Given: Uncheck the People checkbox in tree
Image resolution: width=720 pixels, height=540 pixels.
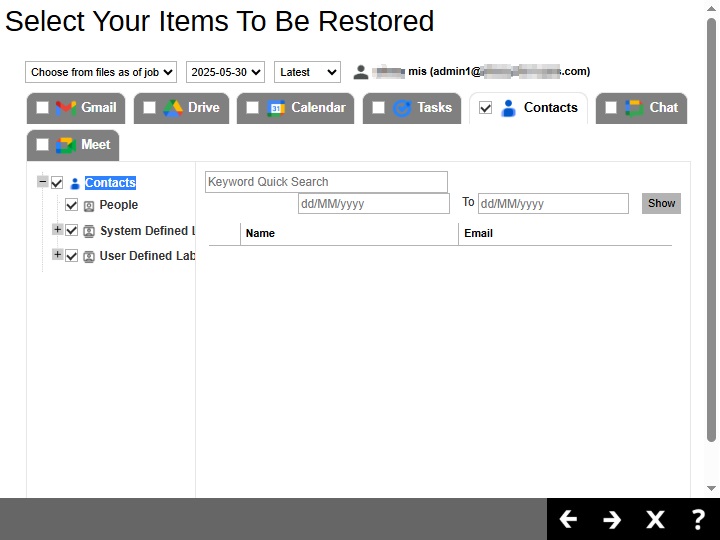Looking at the screenshot, I should (72, 205).
